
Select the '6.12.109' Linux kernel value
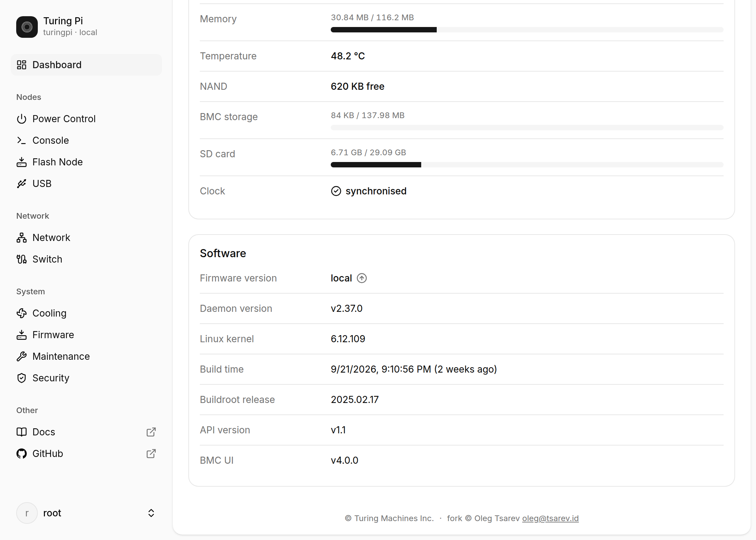[348, 339]
